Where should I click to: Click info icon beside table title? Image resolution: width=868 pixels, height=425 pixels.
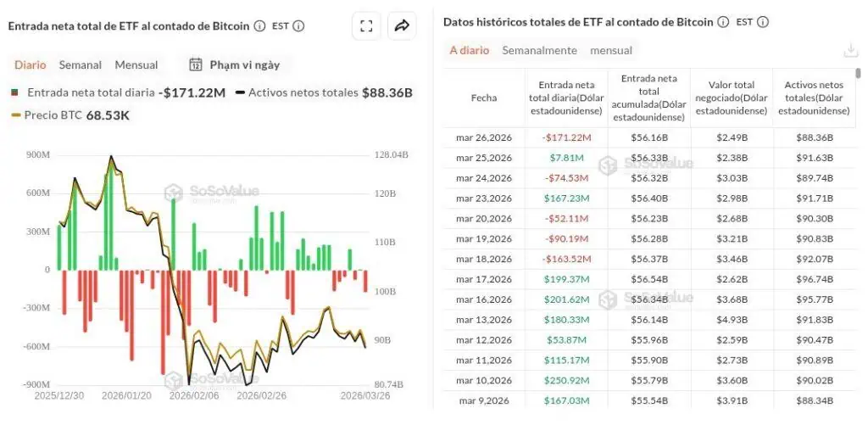(722, 22)
